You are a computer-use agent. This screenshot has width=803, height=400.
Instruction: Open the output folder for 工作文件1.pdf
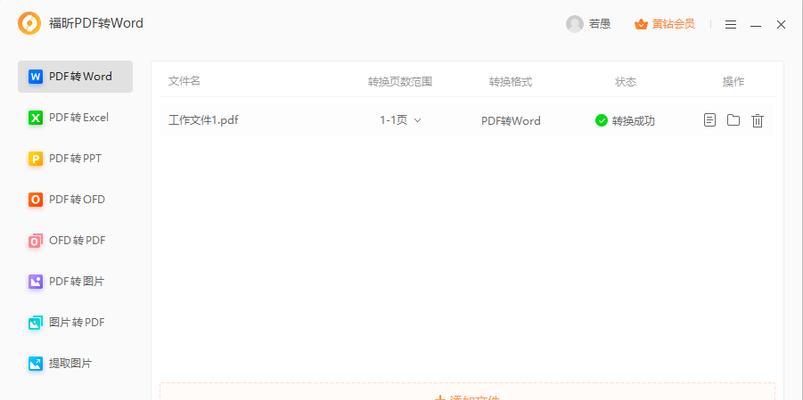click(x=733, y=120)
